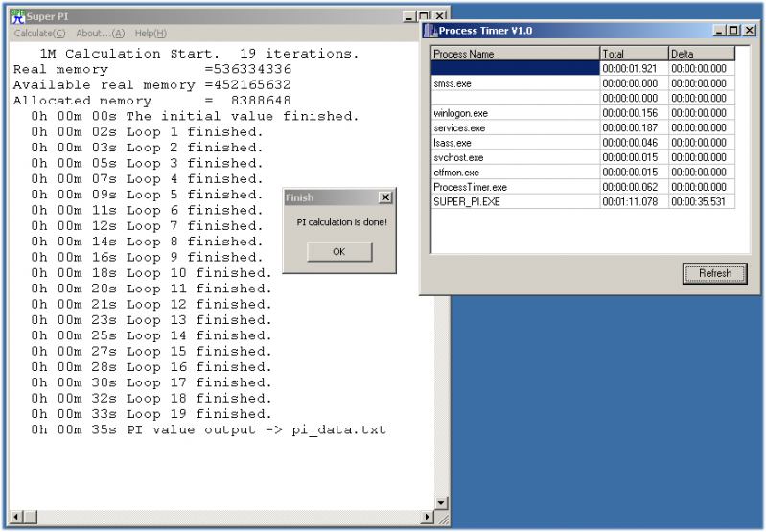Click Super PI scroll down arrow
766x532 pixels.
(441, 503)
